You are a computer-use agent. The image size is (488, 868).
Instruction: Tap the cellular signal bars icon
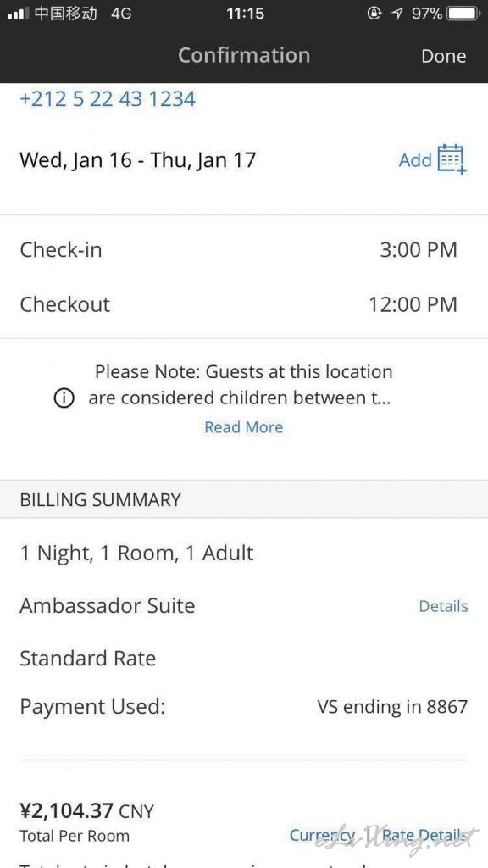click(18, 14)
